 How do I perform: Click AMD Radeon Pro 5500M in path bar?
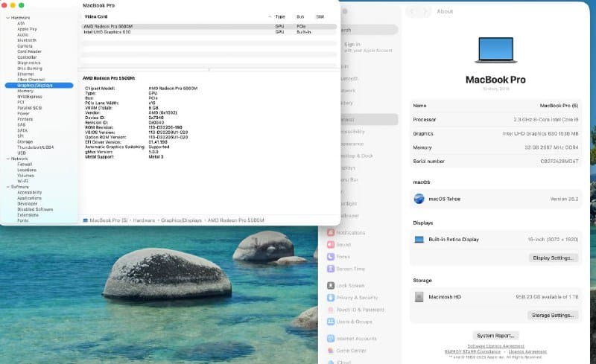tap(235, 220)
